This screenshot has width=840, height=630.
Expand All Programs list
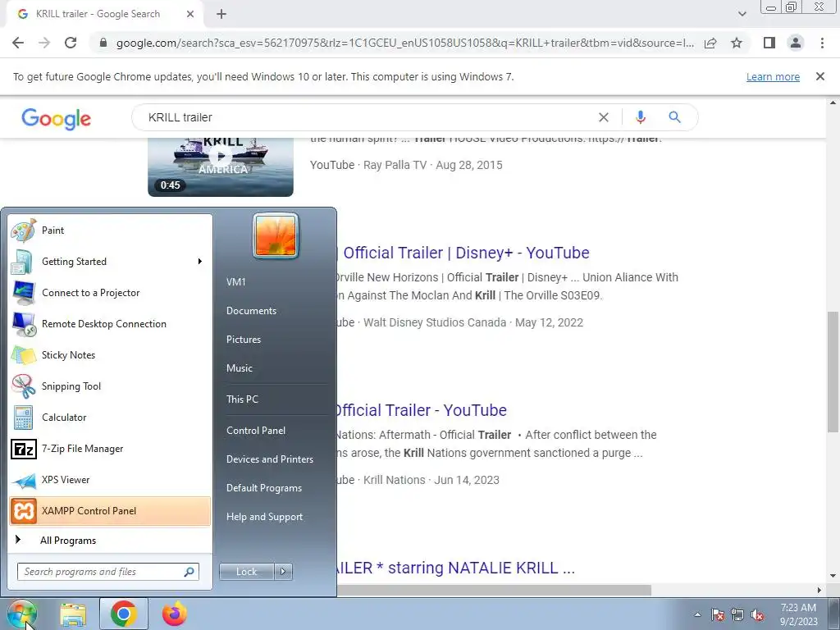coord(110,541)
